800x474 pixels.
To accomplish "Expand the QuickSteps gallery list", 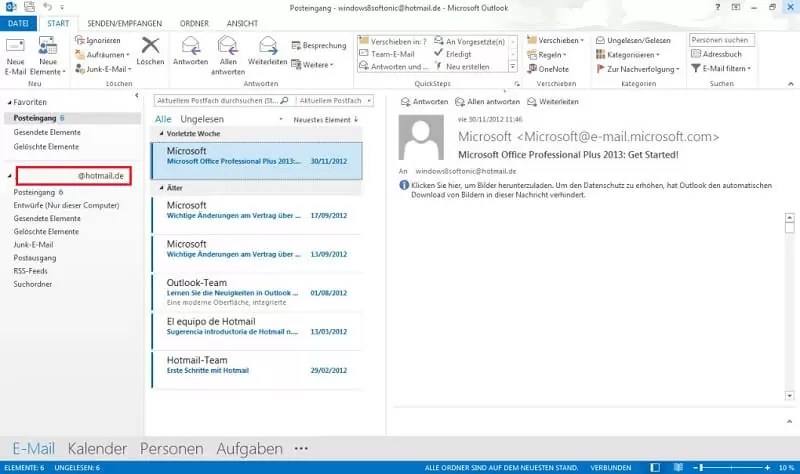I will coord(513,66).
